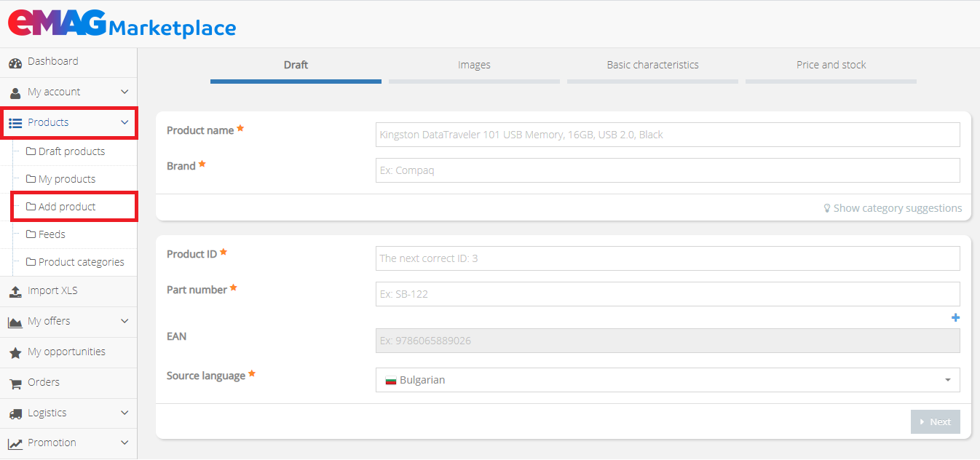Click the eMAG Marketplace logo
The width and height of the screenshot is (980, 460).
click(122, 23)
